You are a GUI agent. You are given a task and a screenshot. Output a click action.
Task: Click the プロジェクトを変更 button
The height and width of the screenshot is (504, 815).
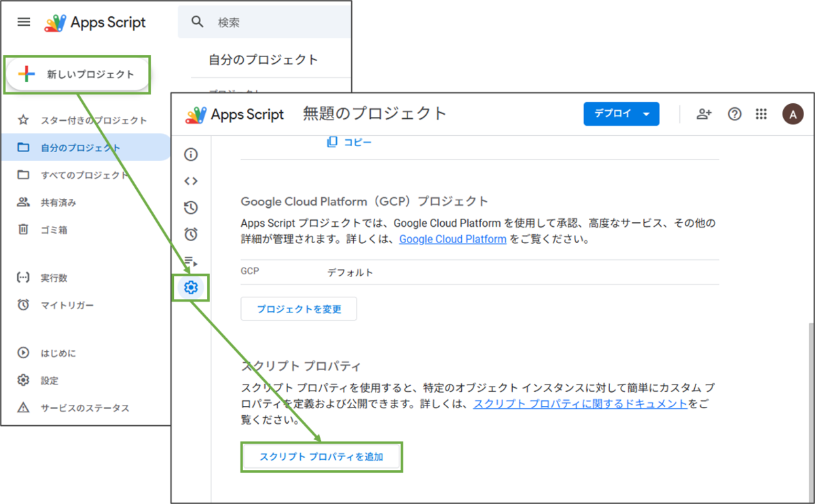299,309
